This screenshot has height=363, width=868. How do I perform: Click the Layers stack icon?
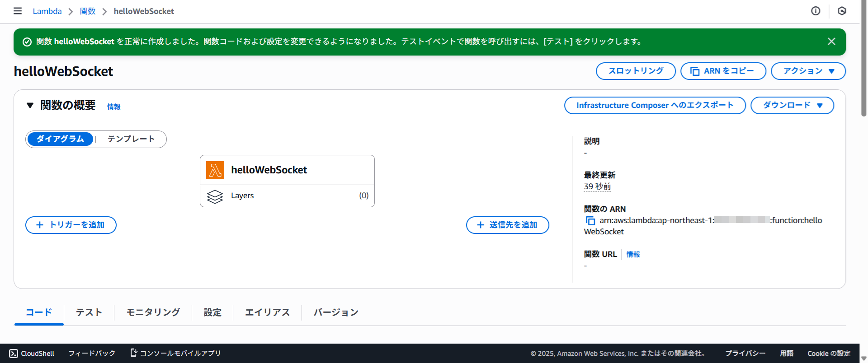click(215, 196)
